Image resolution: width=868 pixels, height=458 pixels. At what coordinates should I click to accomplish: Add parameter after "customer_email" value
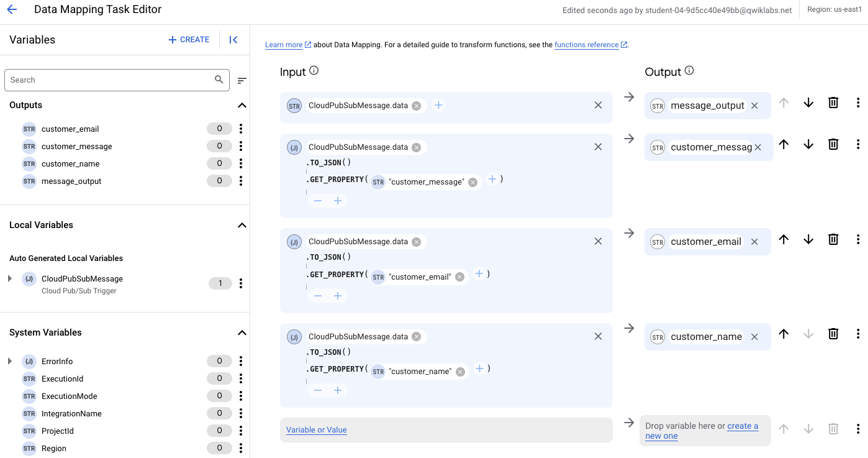pyautogui.click(x=479, y=273)
